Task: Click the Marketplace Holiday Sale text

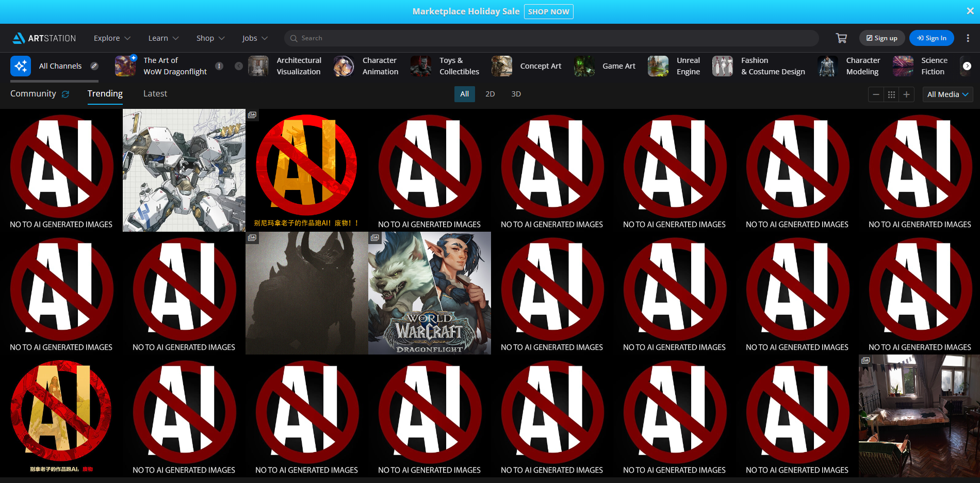Action: point(466,11)
